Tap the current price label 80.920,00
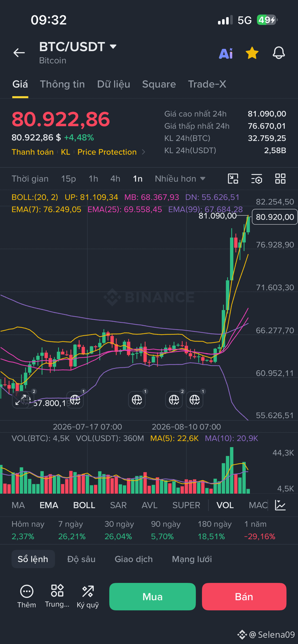Image resolution: width=298 pixels, height=644 pixels. click(x=275, y=217)
